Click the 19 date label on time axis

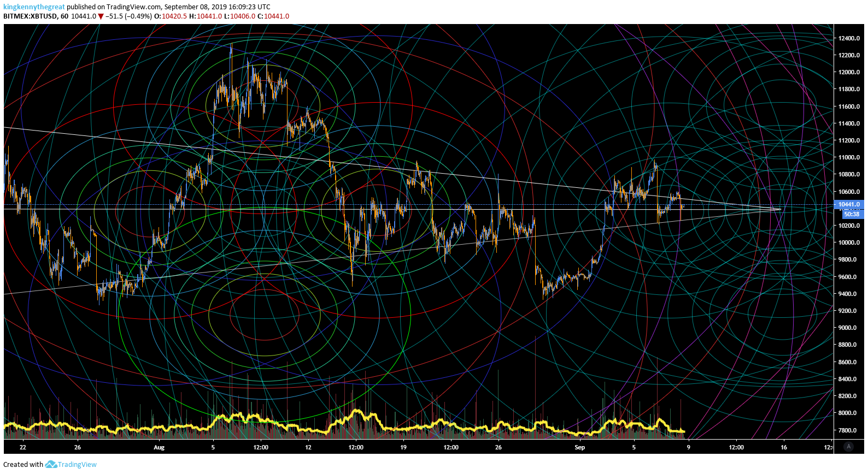pyautogui.click(x=403, y=447)
